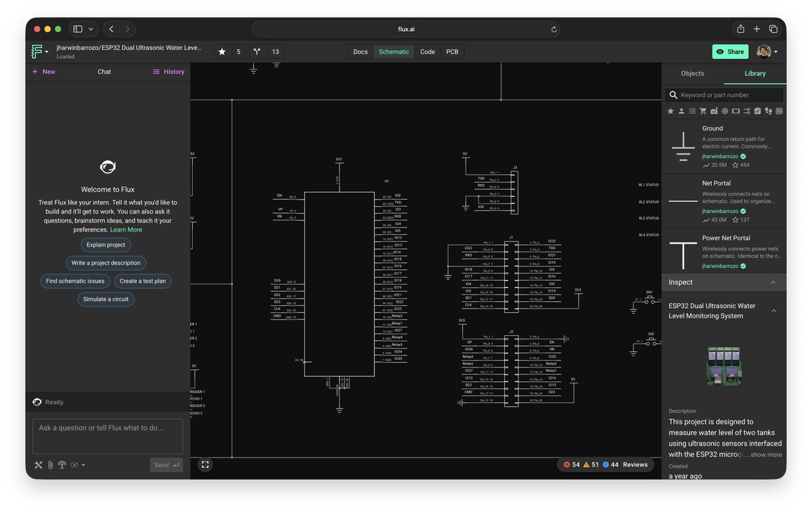The image size is (812, 513).
Task: Click show more in the project description
Action: click(x=765, y=455)
